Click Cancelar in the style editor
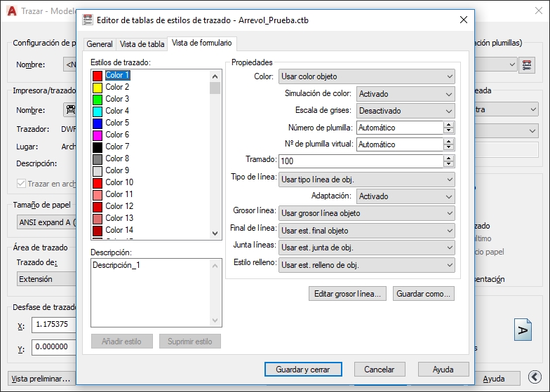550x392 pixels. click(380, 369)
